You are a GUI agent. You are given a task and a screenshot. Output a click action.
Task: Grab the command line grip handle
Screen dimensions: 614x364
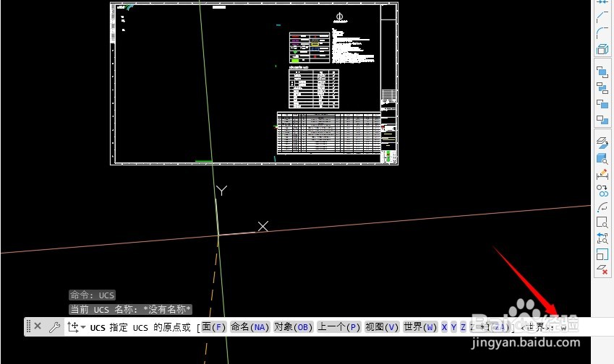[28, 326]
